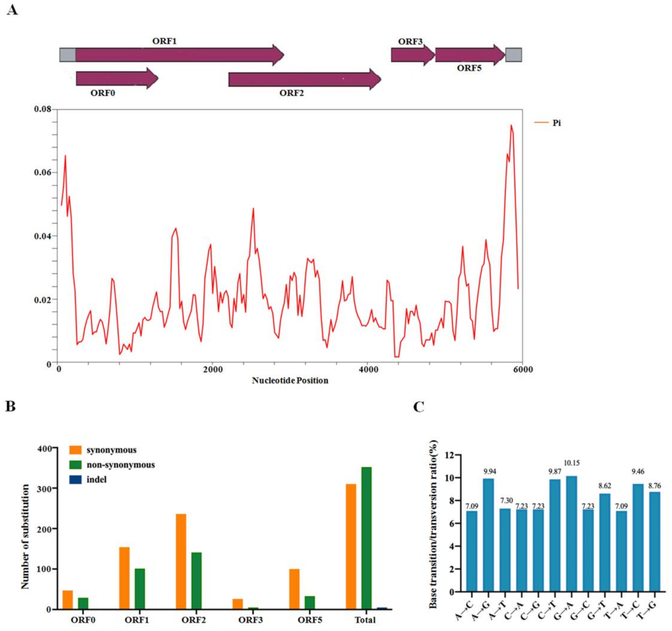Click the G→A bar labeled 10.15

[572, 534]
